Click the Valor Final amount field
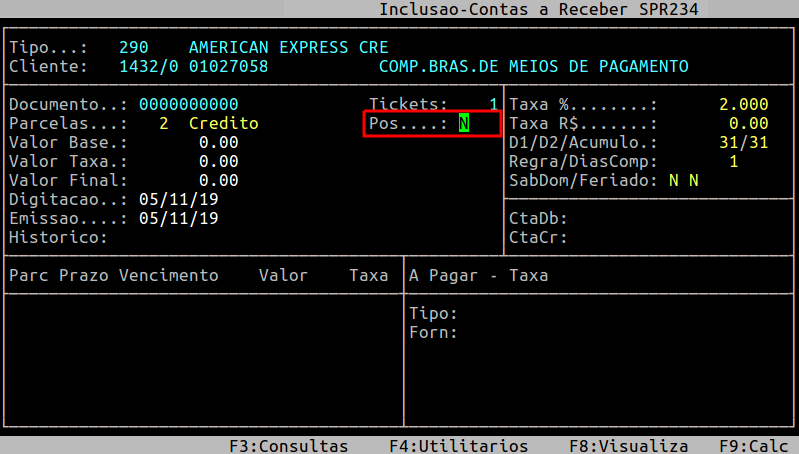Viewport: 799px width, 454px height. [x=218, y=181]
